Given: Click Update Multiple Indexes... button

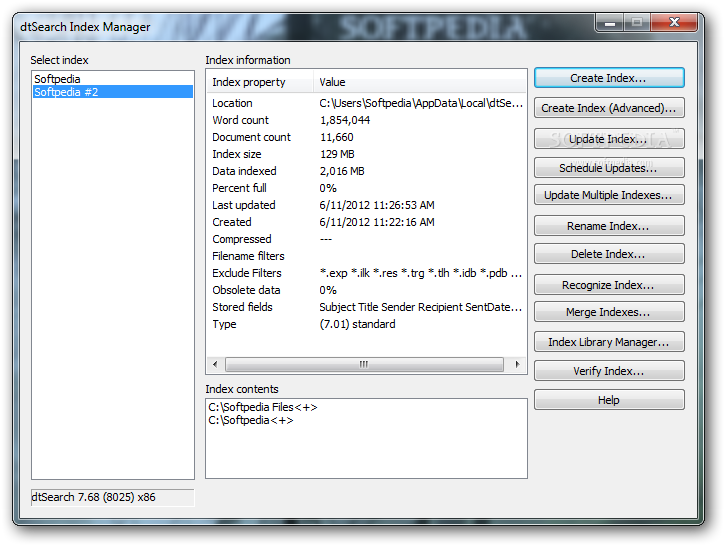Looking at the screenshot, I should 609,195.
